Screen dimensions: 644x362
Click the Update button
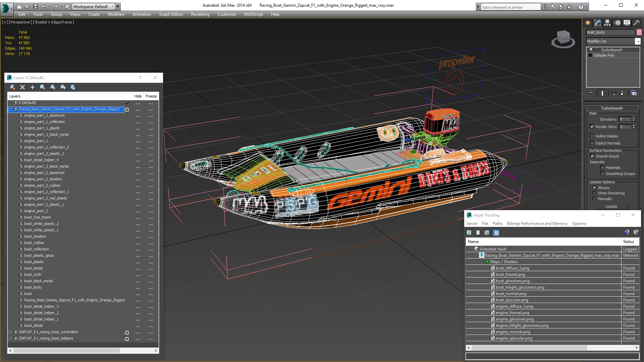[611, 206]
